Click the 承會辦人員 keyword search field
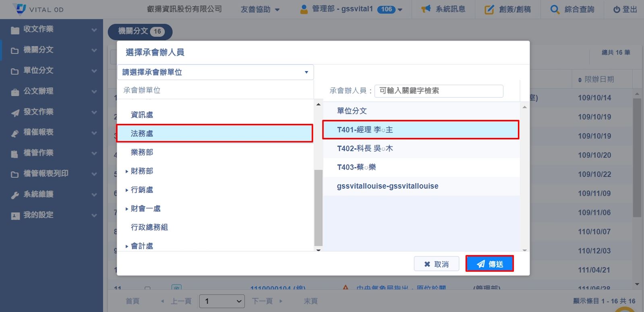The width and height of the screenshot is (644, 312). click(x=439, y=91)
